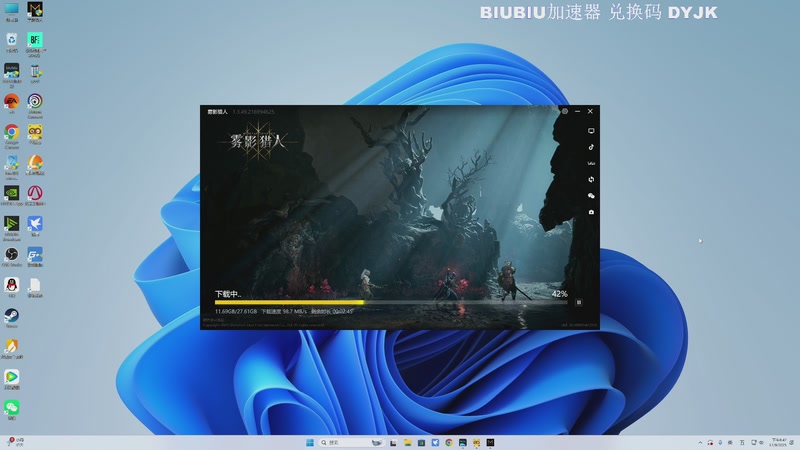
Task: Open the EA app desktop shortcut
Action: pyautogui.click(x=11, y=104)
